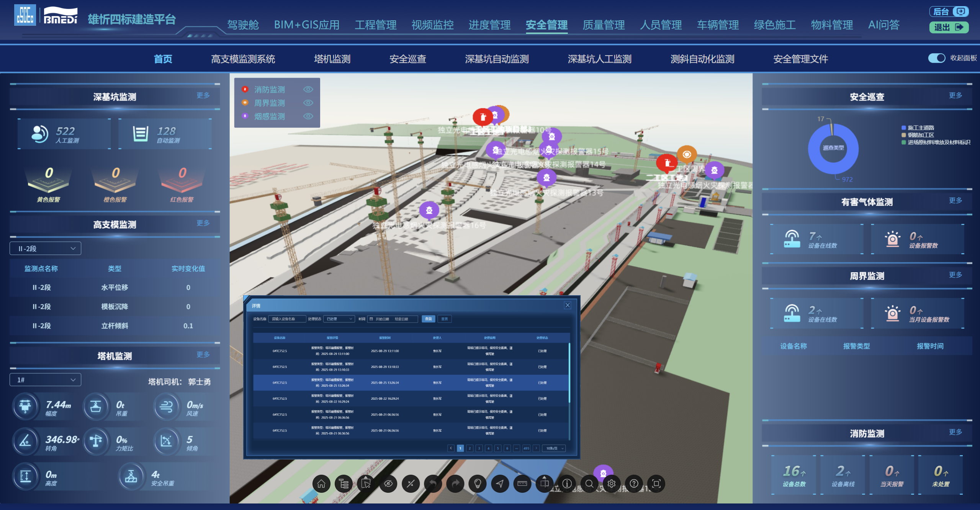Click the magnifier search icon in toolbar
This screenshot has height=510, width=980.
click(x=589, y=484)
